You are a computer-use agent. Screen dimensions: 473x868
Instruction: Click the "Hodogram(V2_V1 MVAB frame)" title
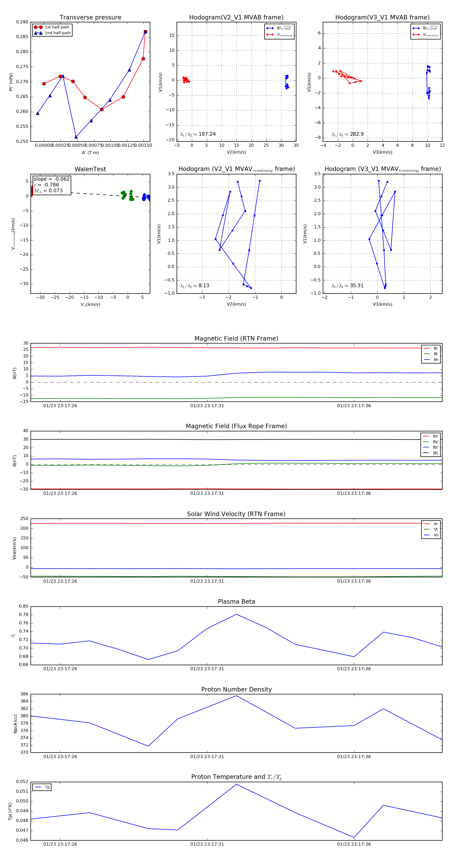point(236,18)
